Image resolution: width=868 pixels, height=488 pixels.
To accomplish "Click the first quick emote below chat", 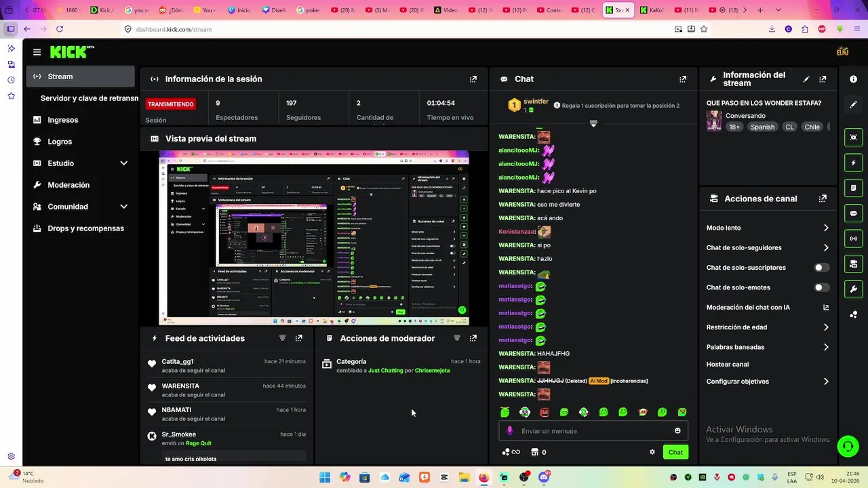I will click(505, 412).
